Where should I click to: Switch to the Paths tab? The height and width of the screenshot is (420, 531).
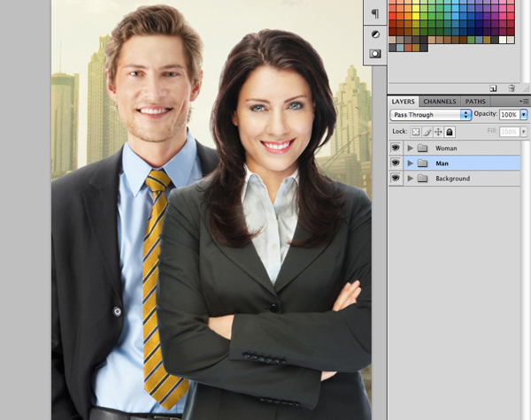[475, 102]
